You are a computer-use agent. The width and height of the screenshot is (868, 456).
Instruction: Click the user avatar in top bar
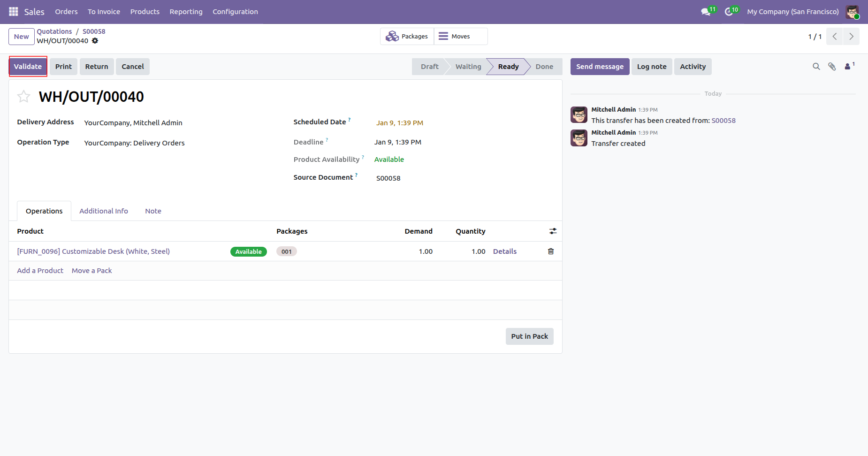(x=852, y=12)
